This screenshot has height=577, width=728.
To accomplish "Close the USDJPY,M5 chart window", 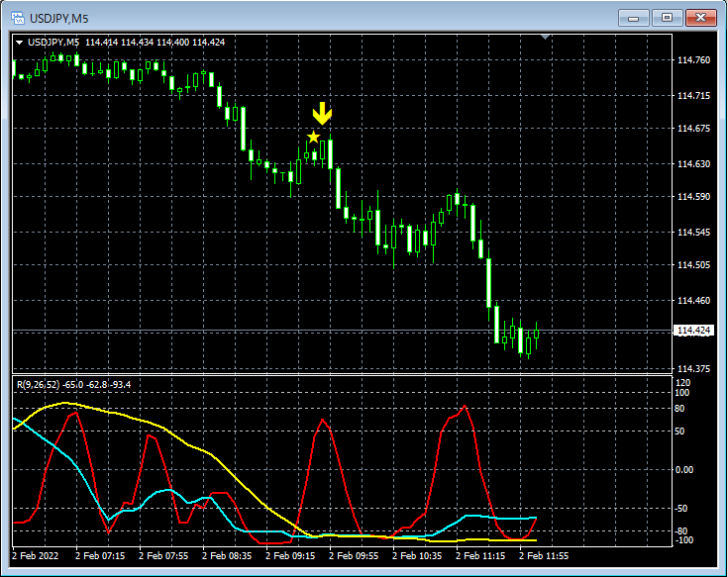I will 700,17.
